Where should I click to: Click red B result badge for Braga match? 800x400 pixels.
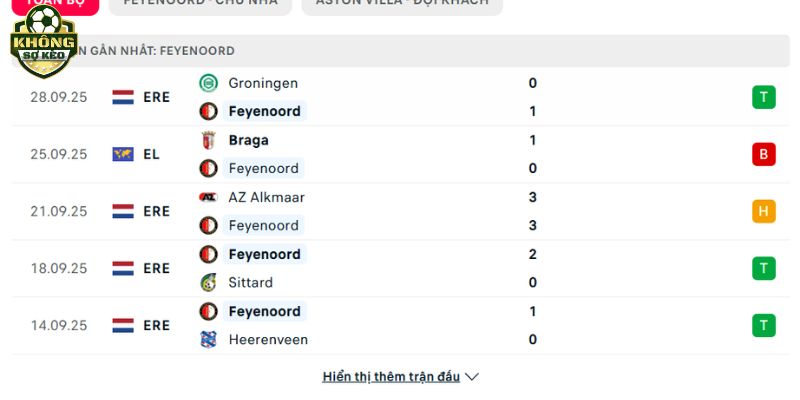coord(764,154)
